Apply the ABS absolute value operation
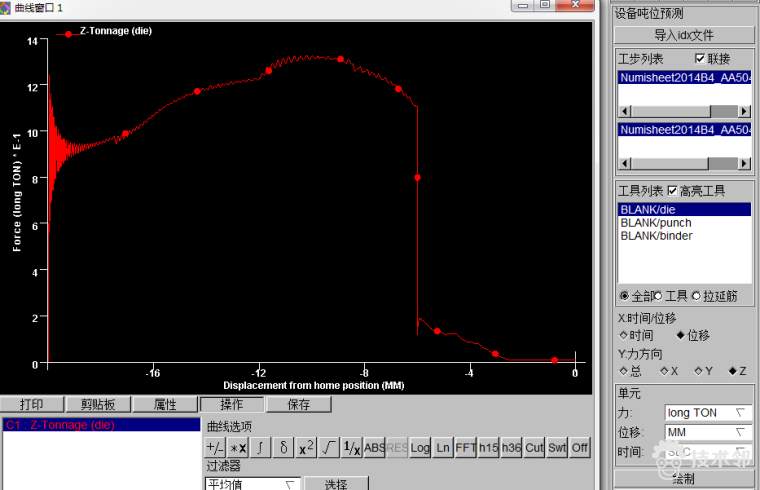 (374, 448)
